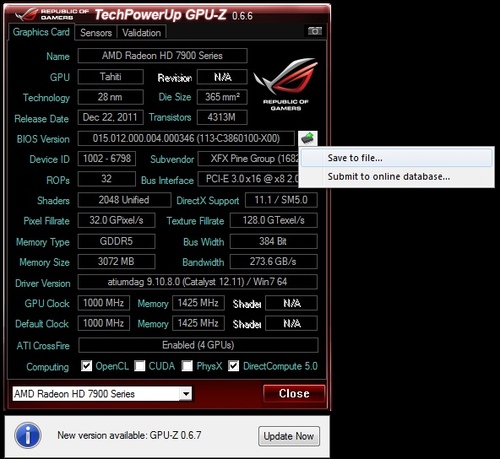Viewport: 500px width, 459px height.
Task: Switch to the Sensors tab
Action: coord(96,33)
